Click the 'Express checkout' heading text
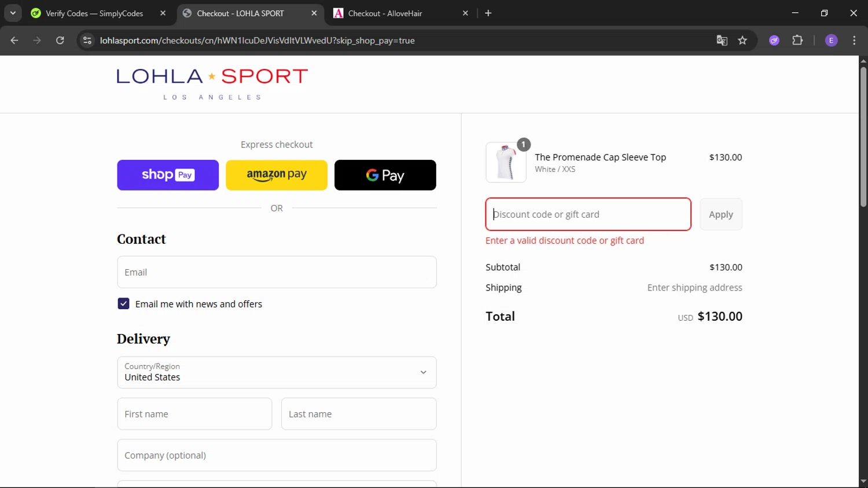 pos(277,145)
